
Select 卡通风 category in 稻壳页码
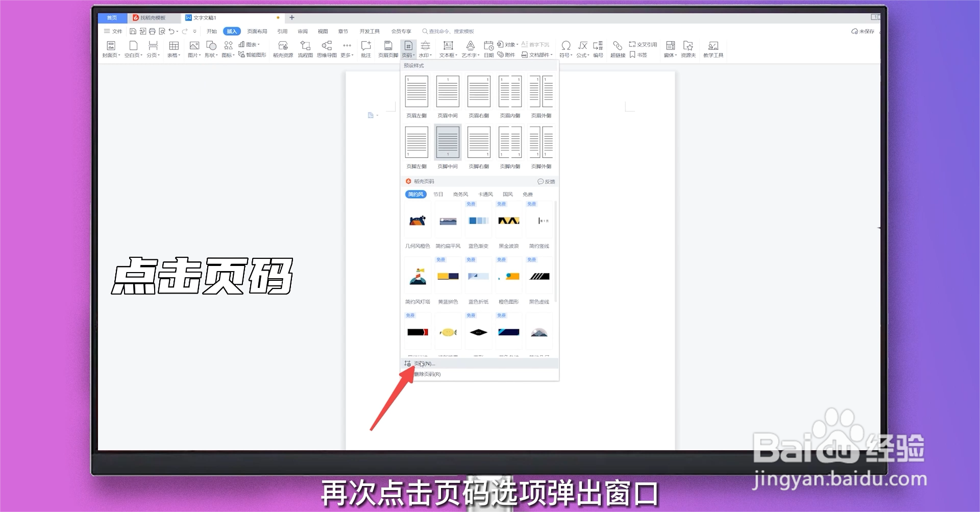(x=485, y=194)
